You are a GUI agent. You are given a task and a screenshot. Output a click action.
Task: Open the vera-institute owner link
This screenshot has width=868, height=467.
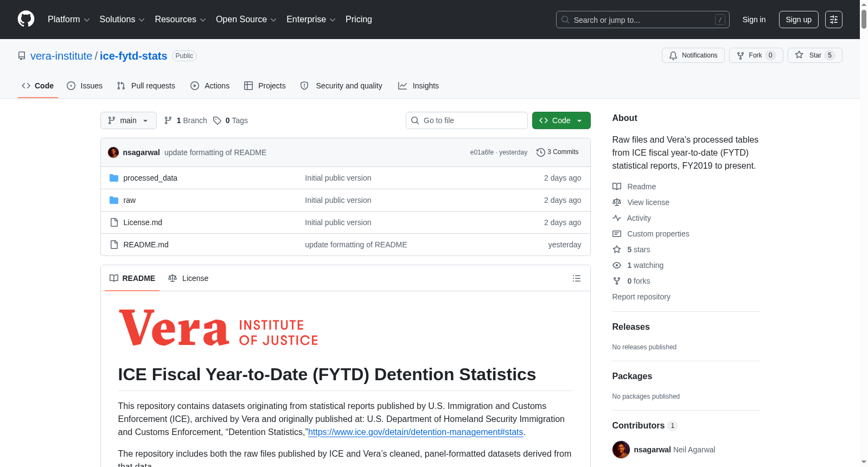(61, 56)
